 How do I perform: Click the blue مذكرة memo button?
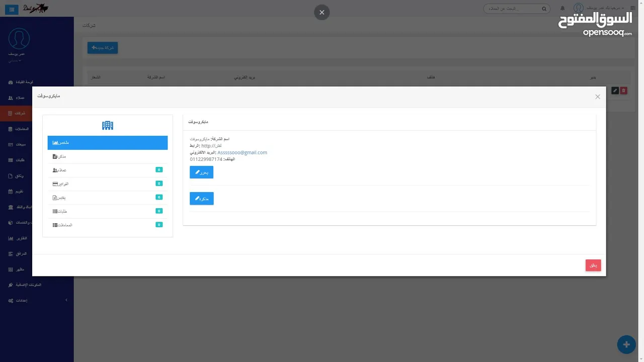202,199
